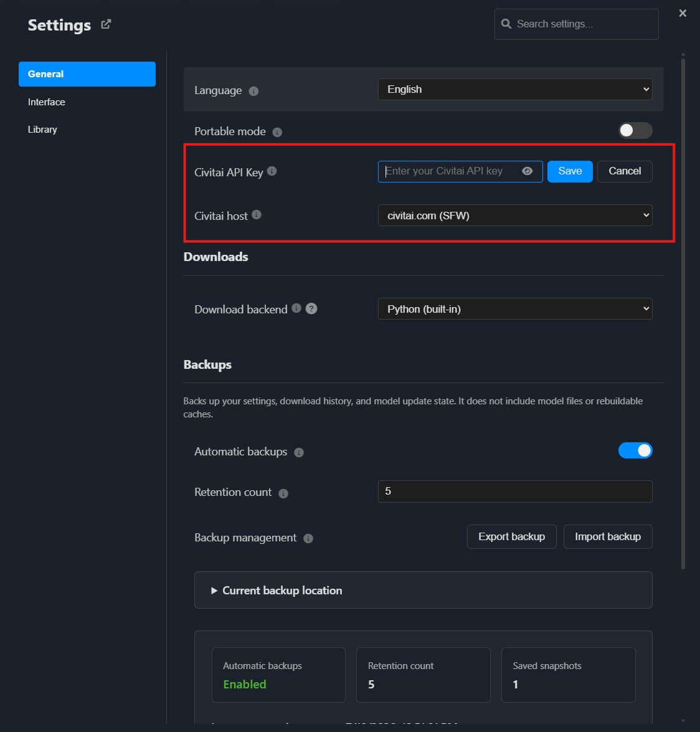Viewport: 700px width, 732px height.
Task: Click the Retention count input field
Action: click(515, 491)
